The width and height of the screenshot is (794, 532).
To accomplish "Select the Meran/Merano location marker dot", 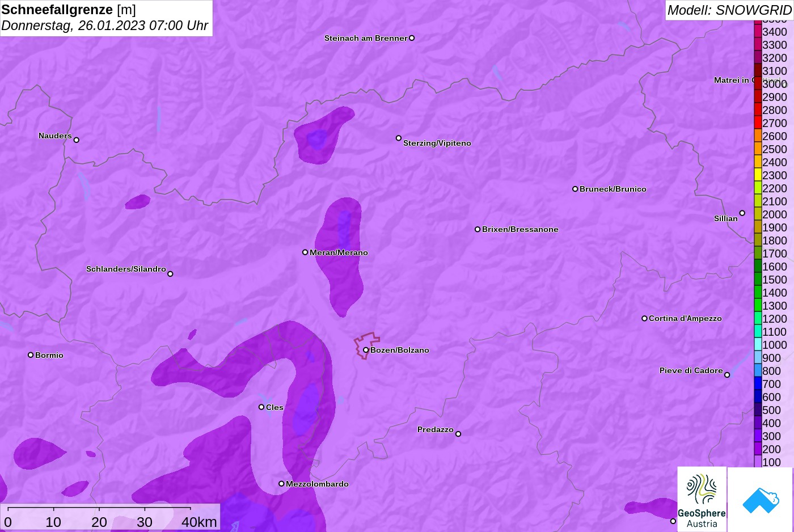I will point(305,252).
